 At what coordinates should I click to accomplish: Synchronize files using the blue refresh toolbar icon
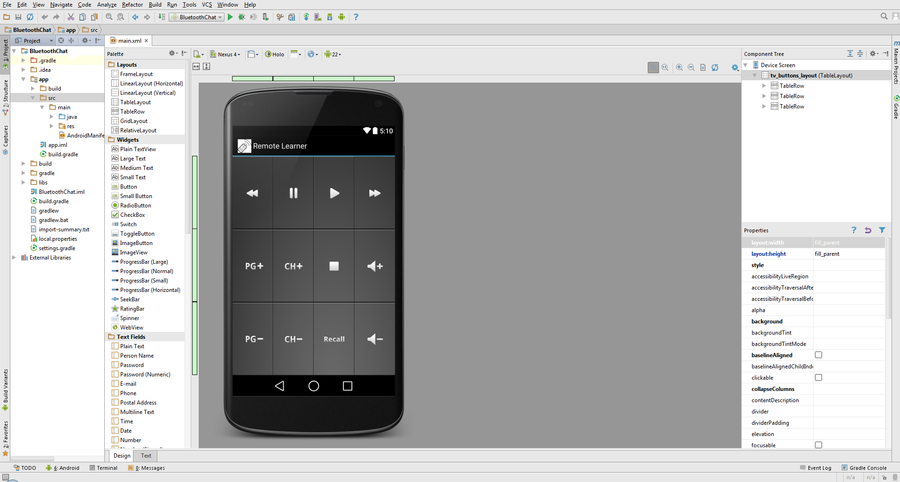click(30, 17)
